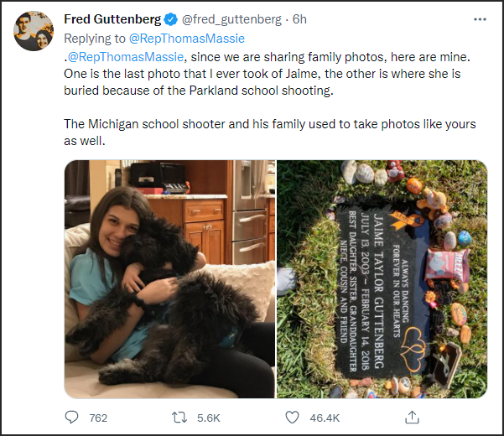Click the @RepThomasMassie mention in tweet text
Viewport: 504px width, 436px height.
click(x=123, y=56)
